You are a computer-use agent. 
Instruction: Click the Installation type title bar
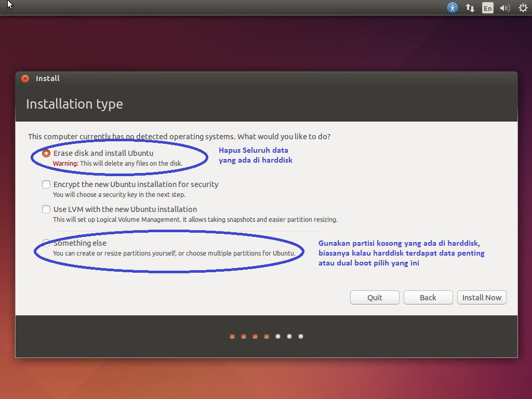point(74,104)
